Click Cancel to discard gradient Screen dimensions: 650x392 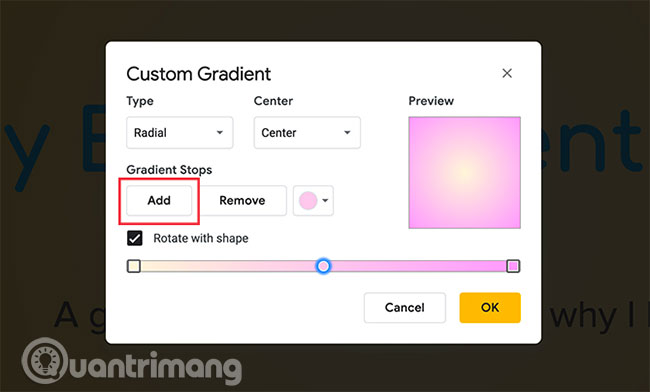(x=405, y=307)
